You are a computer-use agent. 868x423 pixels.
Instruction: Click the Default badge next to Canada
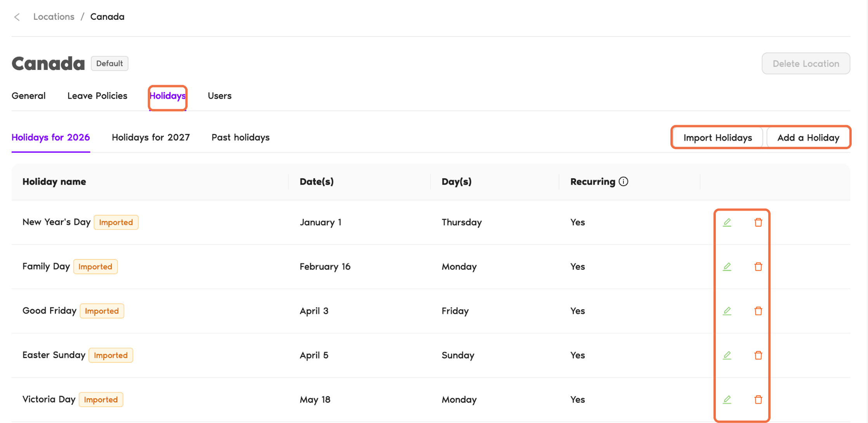pyautogui.click(x=109, y=63)
